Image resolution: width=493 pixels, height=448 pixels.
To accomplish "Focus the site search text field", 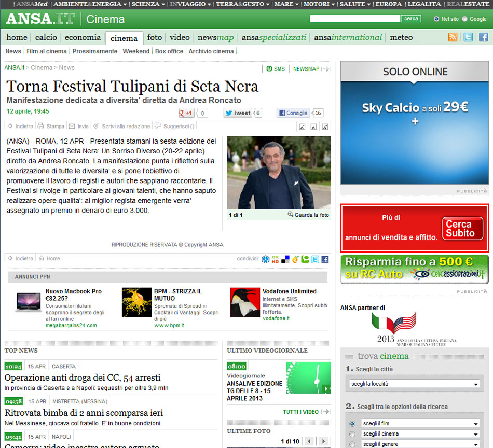I will click(355, 19).
